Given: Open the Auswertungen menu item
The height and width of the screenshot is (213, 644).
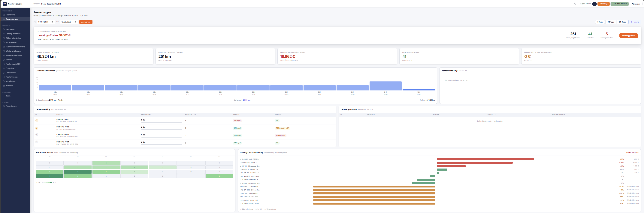Looking at the screenshot, I should pos(15,19).
